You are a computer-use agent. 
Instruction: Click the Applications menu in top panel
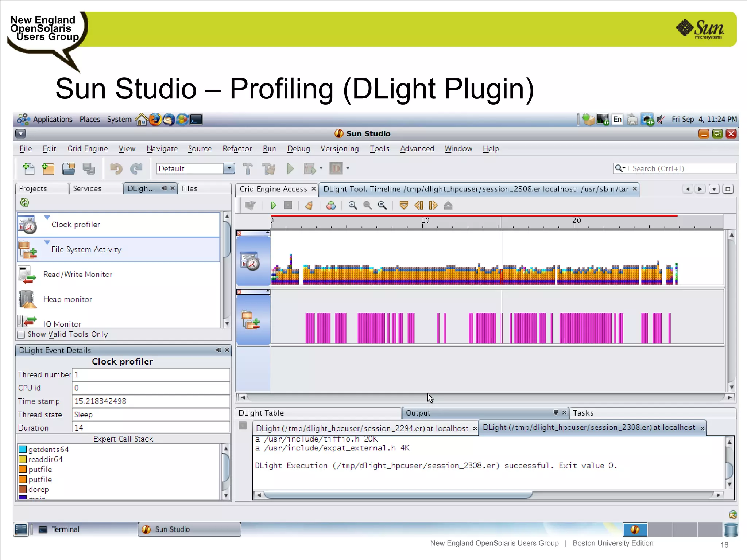[53, 120]
